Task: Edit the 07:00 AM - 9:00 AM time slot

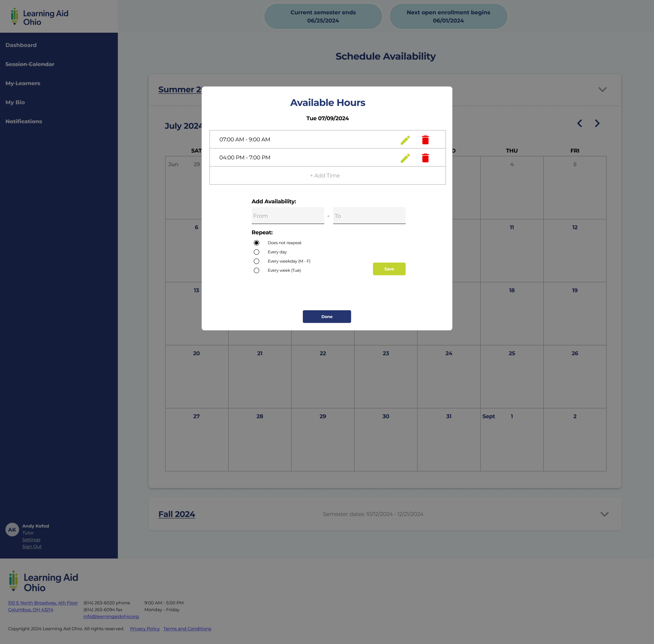Action: [x=405, y=140]
